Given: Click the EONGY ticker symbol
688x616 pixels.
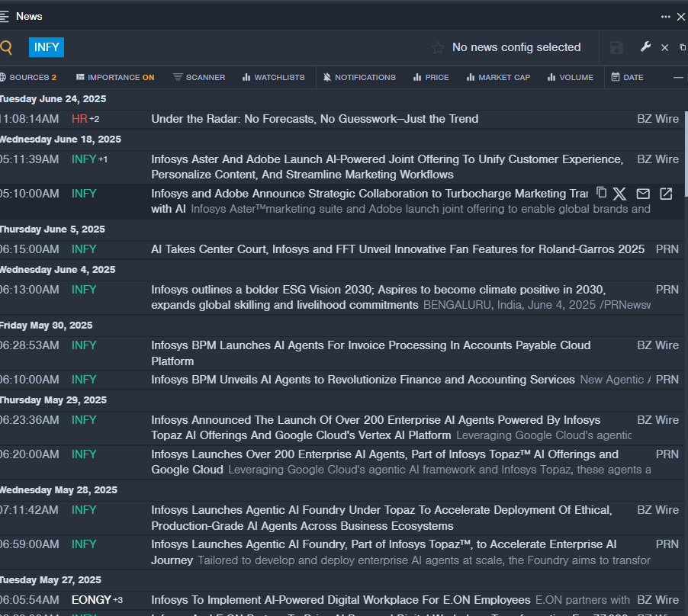Looking at the screenshot, I should tap(92, 600).
